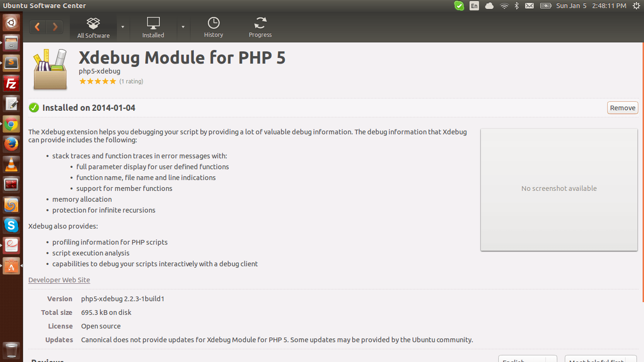Open the Progress view

tap(260, 28)
